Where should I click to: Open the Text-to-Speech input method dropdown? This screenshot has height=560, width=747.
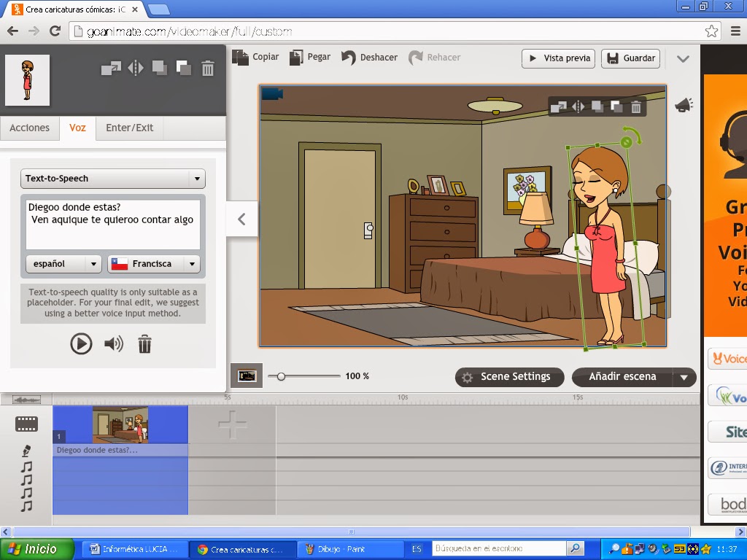coord(112,178)
